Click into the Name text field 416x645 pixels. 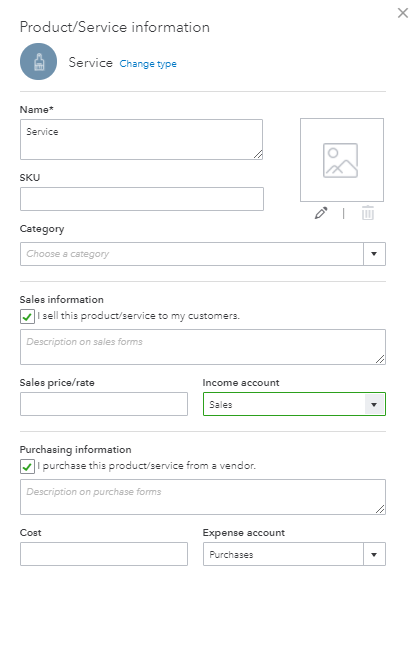142,139
